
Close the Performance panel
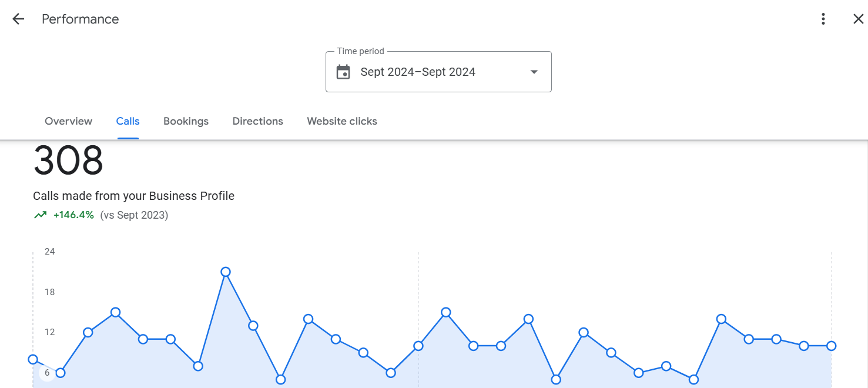pos(858,19)
